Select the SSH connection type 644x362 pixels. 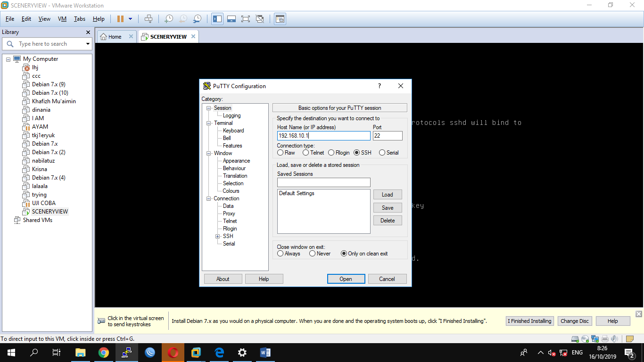(363, 153)
